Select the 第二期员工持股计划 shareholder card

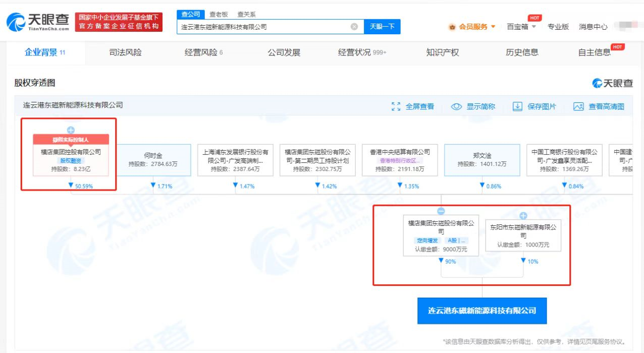(x=317, y=160)
